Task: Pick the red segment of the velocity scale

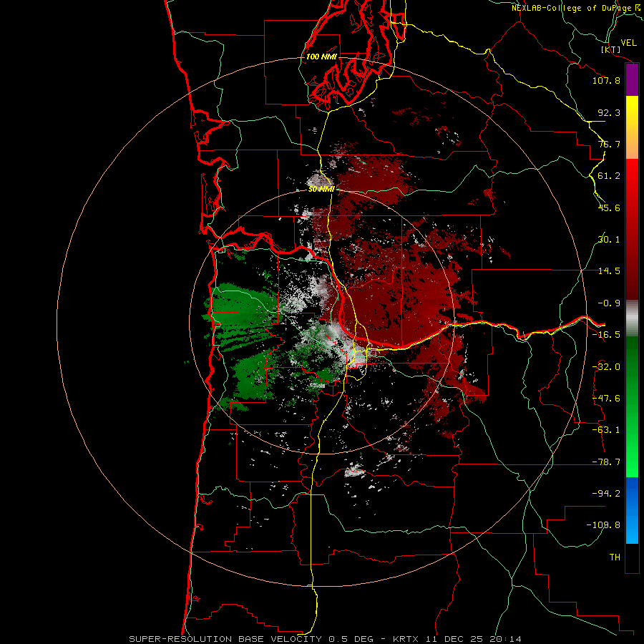Action: click(632, 229)
